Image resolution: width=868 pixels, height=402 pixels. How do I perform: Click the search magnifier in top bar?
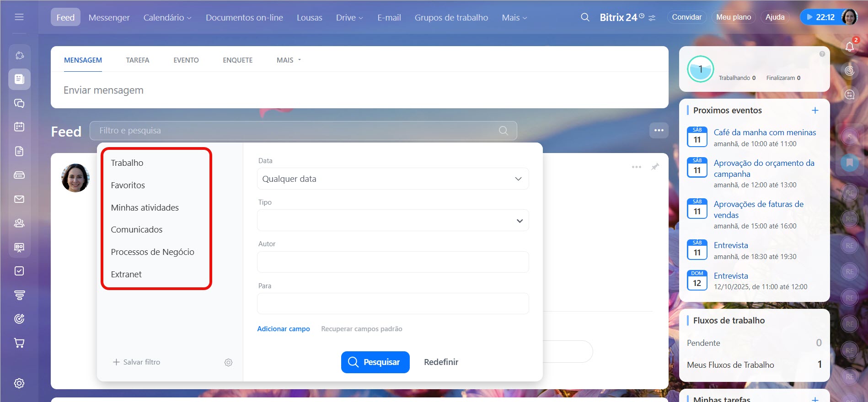(585, 17)
